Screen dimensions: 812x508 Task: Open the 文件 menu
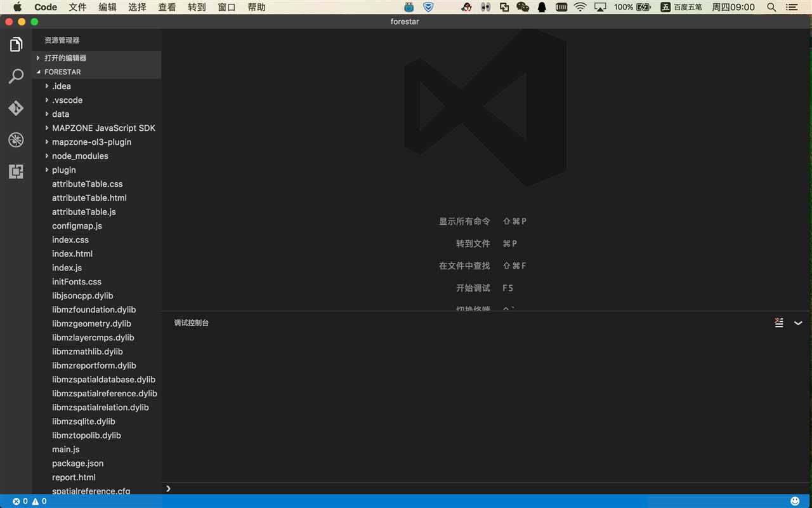77,7
